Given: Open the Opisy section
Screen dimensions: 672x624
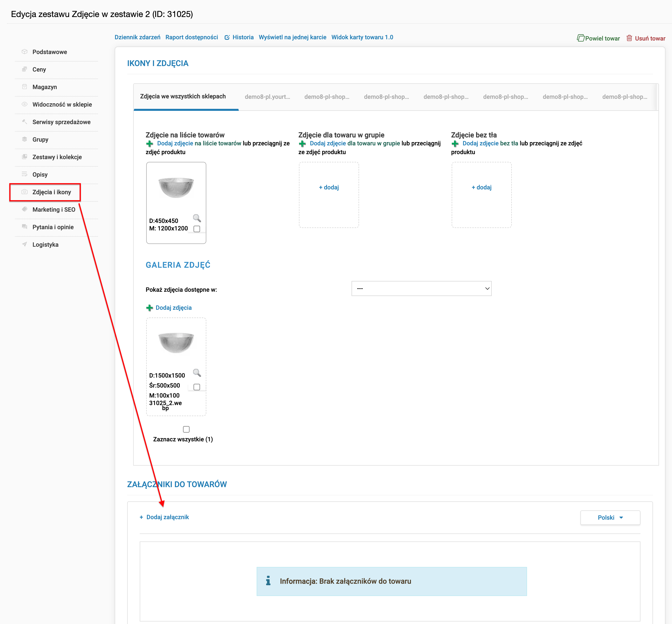Looking at the screenshot, I should point(40,175).
